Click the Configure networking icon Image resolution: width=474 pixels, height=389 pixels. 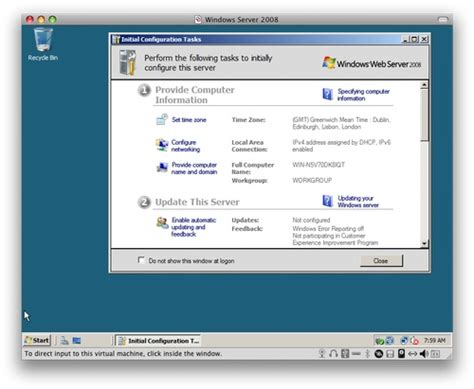click(x=162, y=145)
